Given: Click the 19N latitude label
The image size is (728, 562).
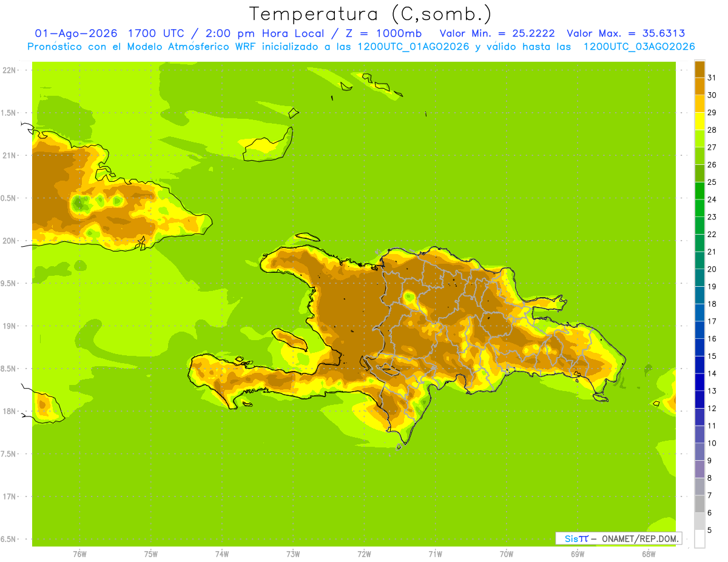Looking at the screenshot, I should coord(9,326).
